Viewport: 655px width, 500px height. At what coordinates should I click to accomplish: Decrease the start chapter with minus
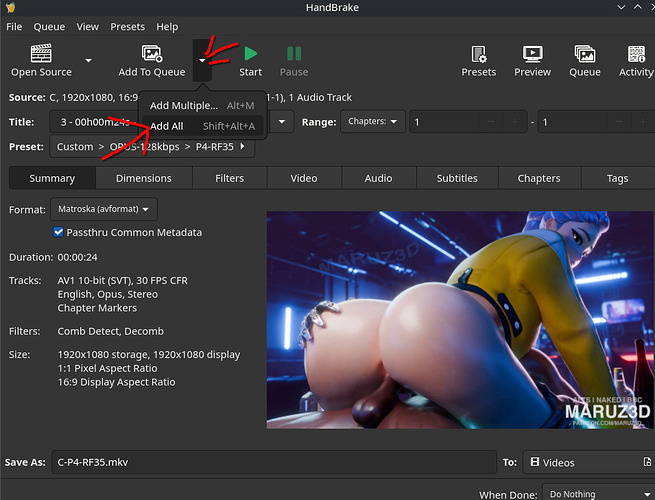click(491, 122)
